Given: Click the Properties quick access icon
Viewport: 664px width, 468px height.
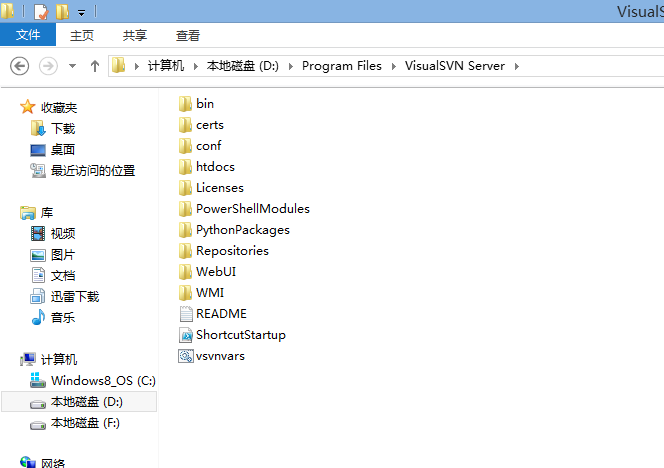Looking at the screenshot, I should coord(41,12).
